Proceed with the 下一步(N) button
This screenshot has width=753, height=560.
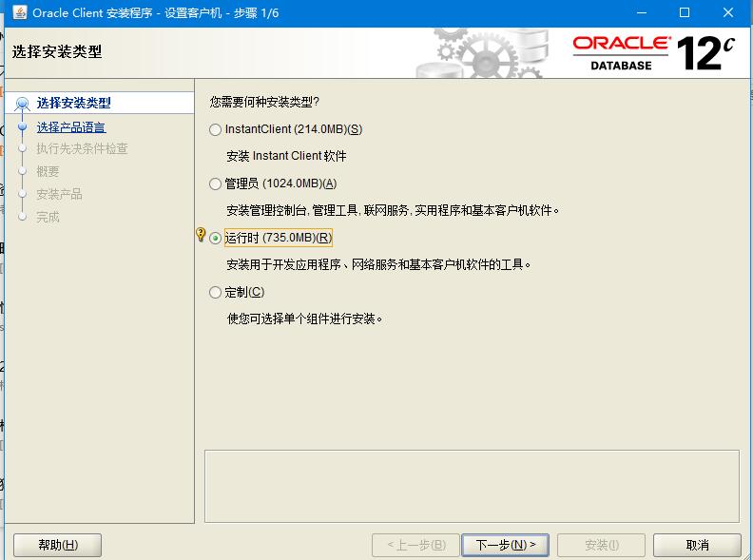tap(505, 545)
